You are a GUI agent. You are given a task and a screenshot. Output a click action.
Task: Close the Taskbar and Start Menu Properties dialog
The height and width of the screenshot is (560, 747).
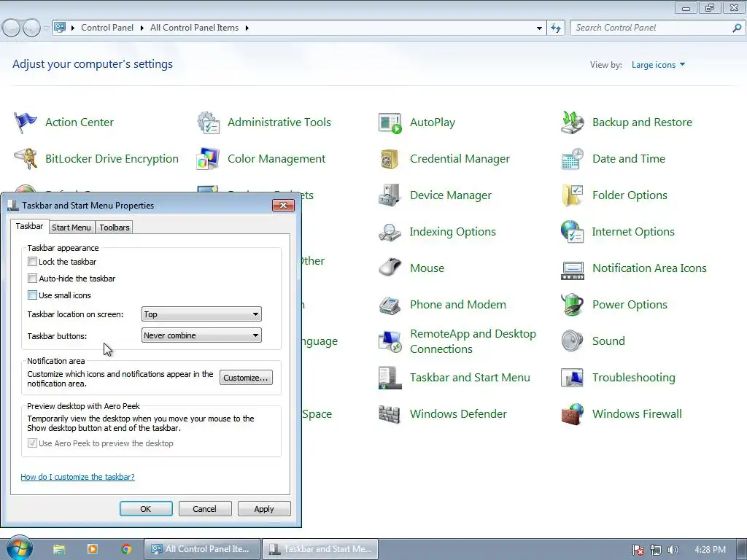[284, 205]
